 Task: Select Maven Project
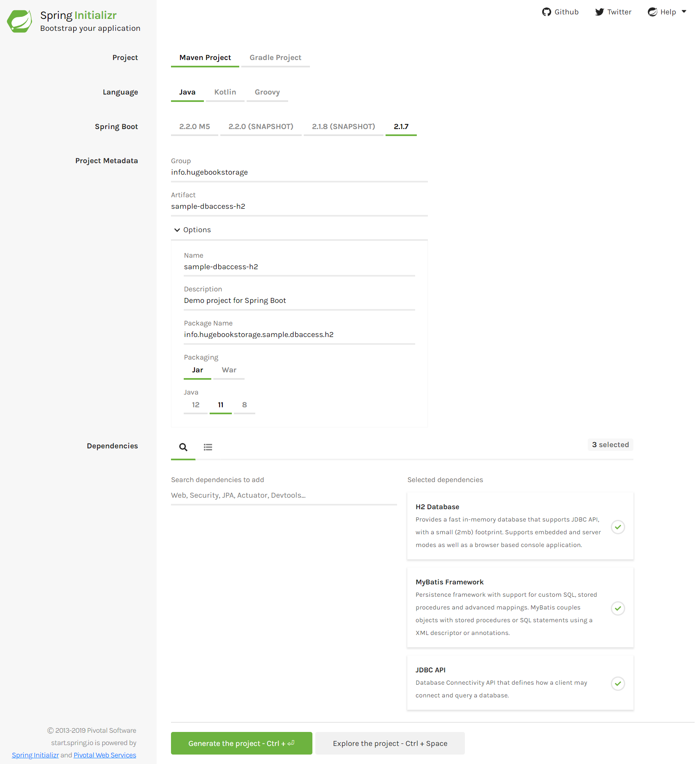(x=205, y=58)
